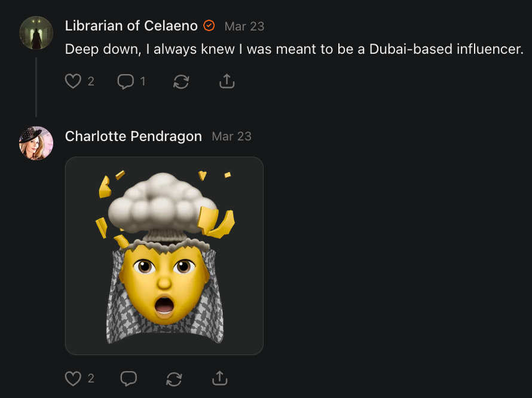Open Librarian of Celaeno's profile avatar

(x=36, y=33)
